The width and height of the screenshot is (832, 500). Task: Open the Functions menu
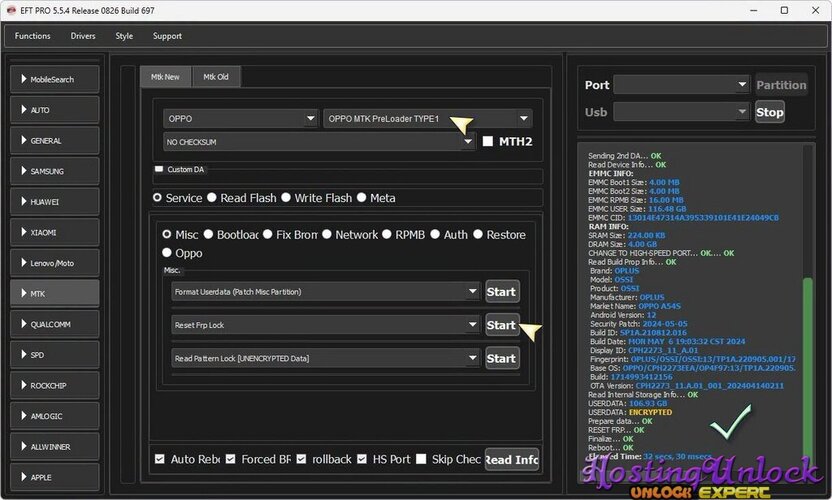click(x=32, y=36)
